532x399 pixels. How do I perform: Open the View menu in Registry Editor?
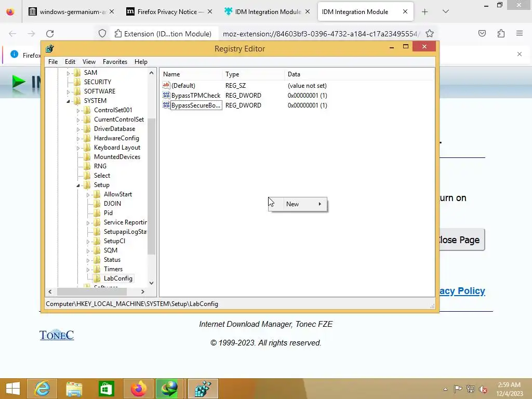click(89, 62)
